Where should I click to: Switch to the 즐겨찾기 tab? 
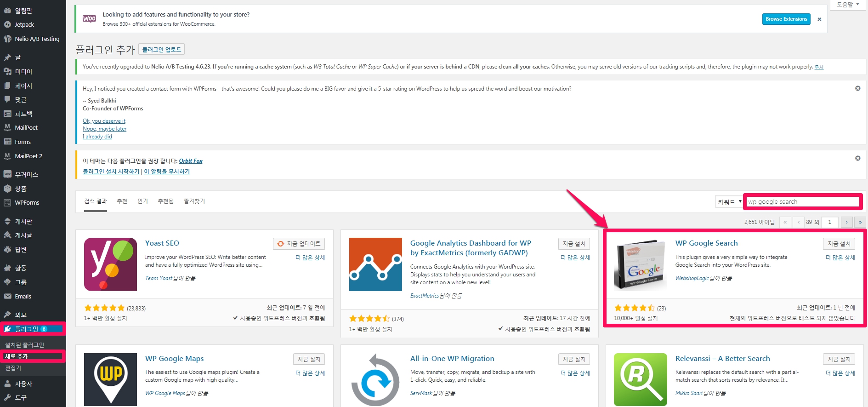194,201
